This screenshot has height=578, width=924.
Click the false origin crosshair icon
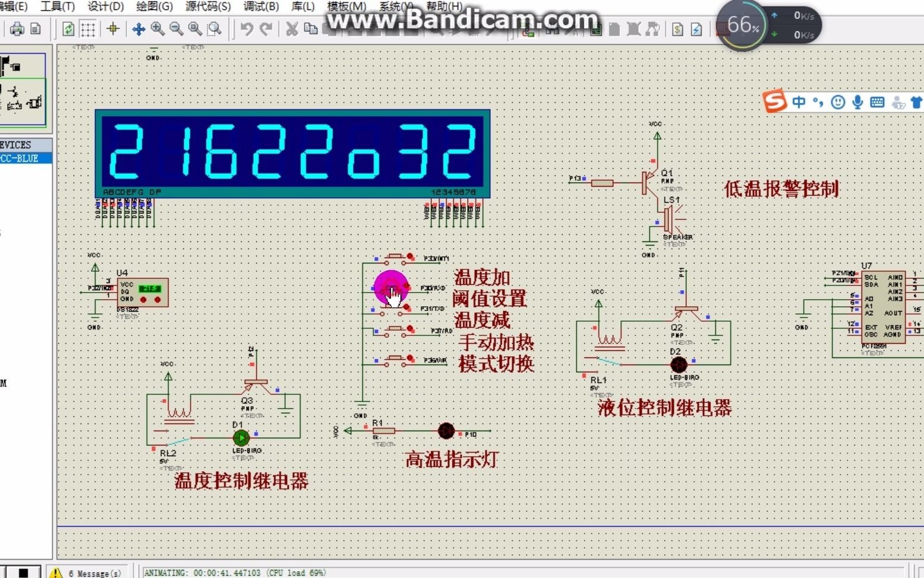[x=113, y=29]
